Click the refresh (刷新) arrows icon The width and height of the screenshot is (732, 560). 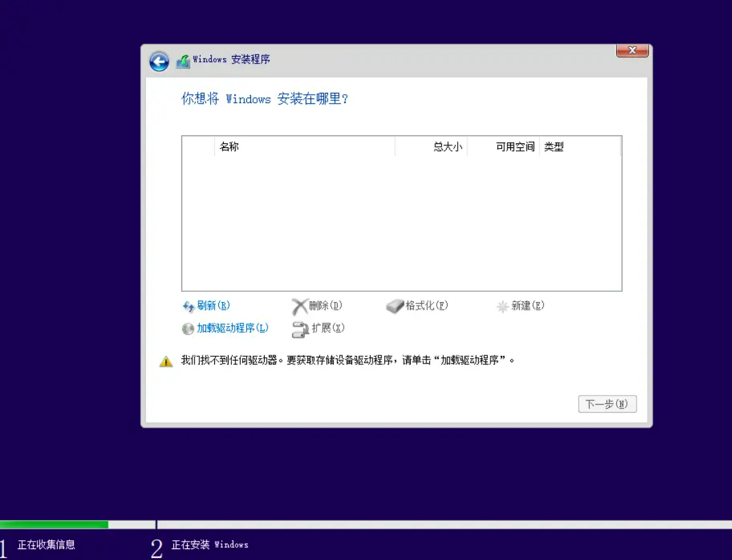tap(188, 306)
